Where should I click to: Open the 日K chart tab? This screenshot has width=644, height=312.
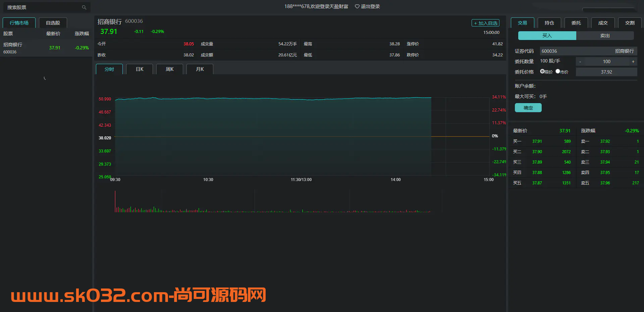click(x=140, y=69)
